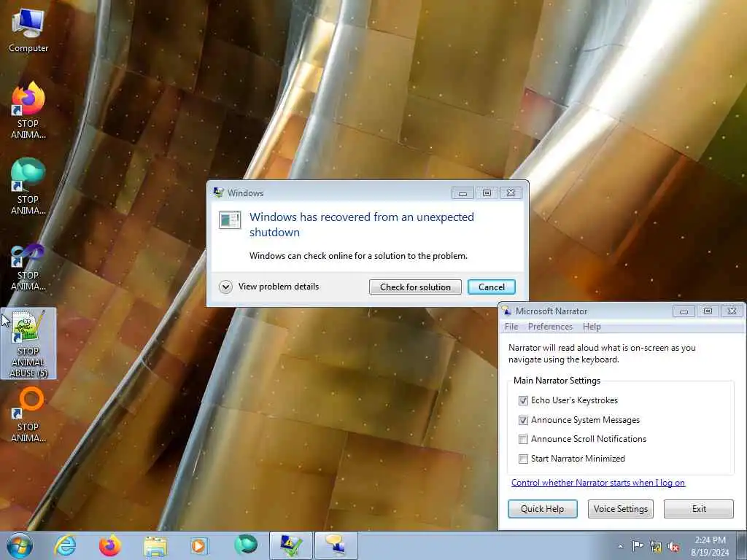This screenshot has width=747, height=560.
Task: Click the report icon beside the shutdown message
Action: (230, 219)
